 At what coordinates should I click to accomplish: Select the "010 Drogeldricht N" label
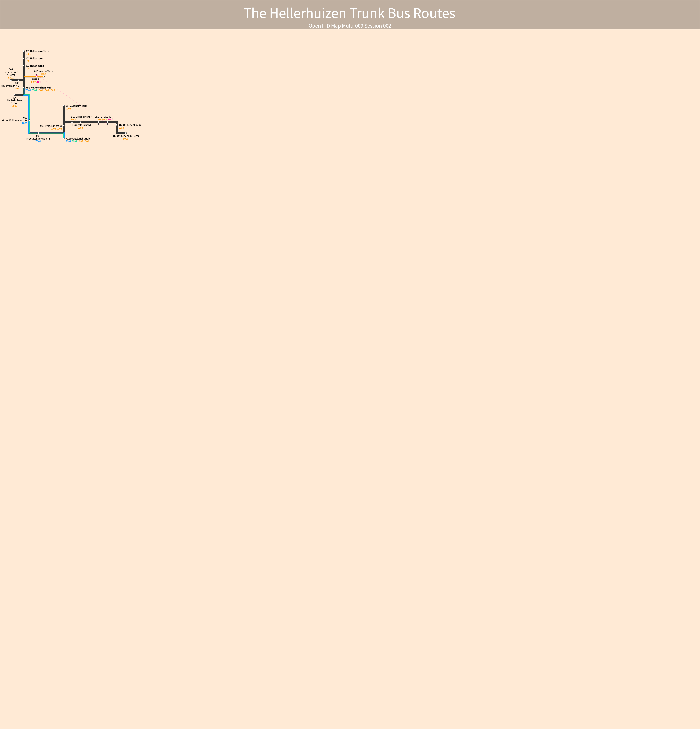click(x=82, y=117)
